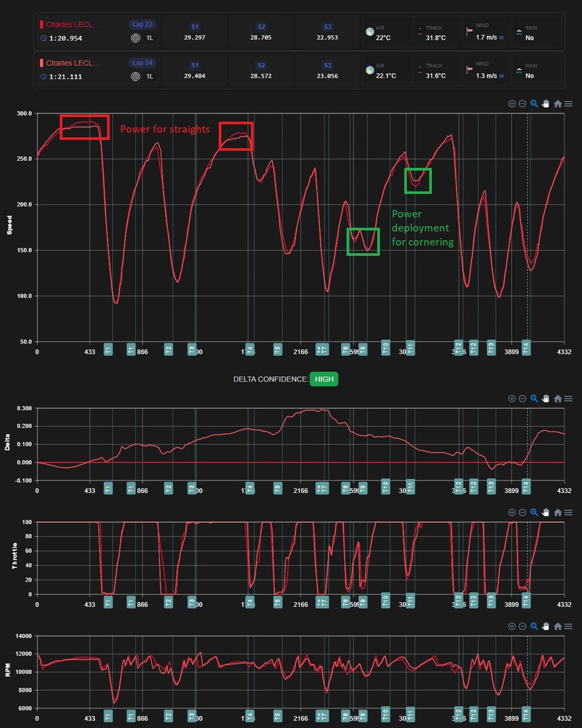This screenshot has height=728, width=582.
Task: Reset zoom with home icon on RPM chart
Action: [x=558, y=627]
